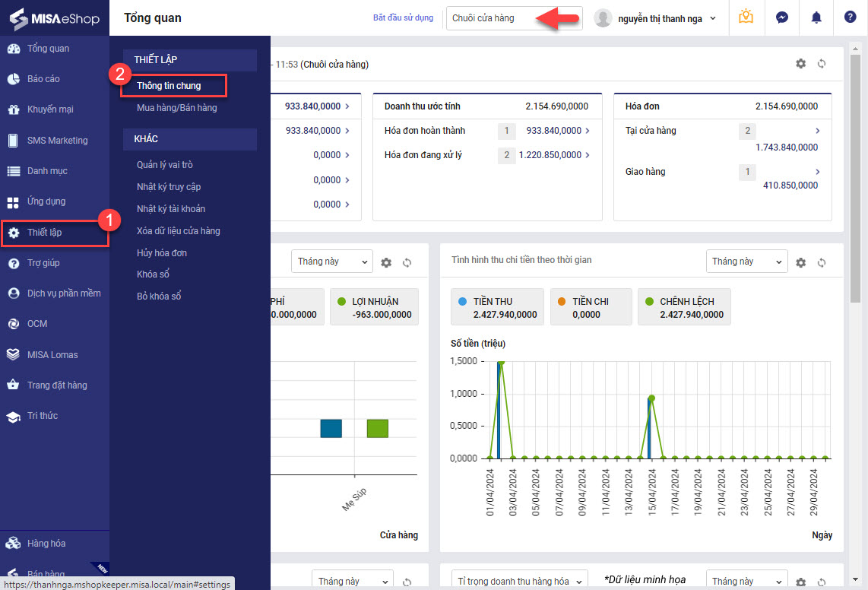Open settings gear of cash flow chart
This screenshot has width=868, height=590.
pos(800,262)
